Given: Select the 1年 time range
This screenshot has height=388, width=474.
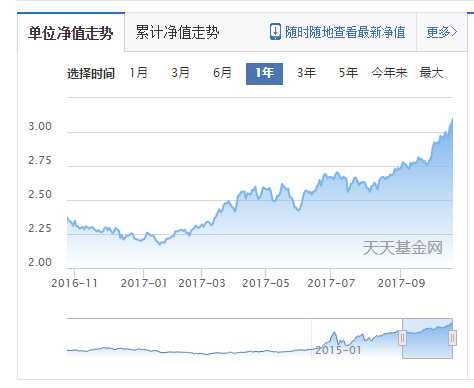Looking at the screenshot, I should click(x=264, y=74).
